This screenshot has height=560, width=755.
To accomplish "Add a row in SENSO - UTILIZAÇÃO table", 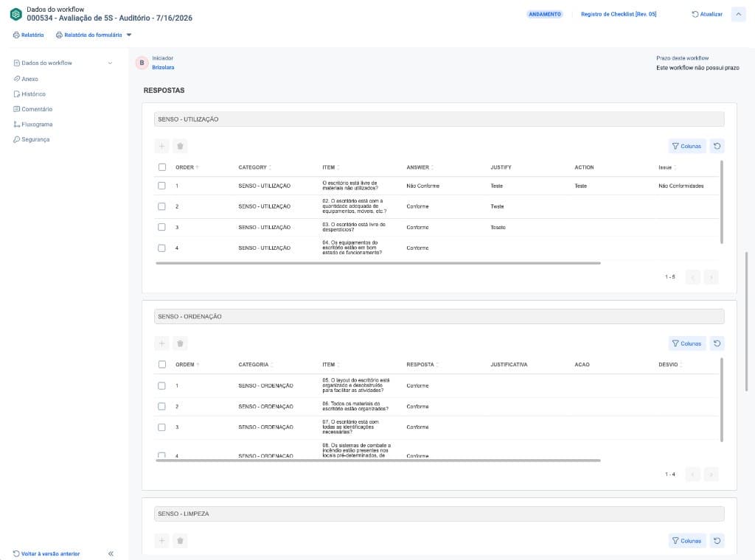I will (x=161, y=146).
